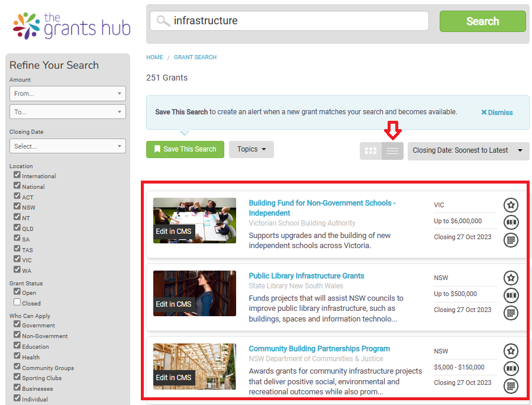Screen dimensions: 532x405
Task: Click the kanban board icon on Public Library grant
Action: point(511,295)
